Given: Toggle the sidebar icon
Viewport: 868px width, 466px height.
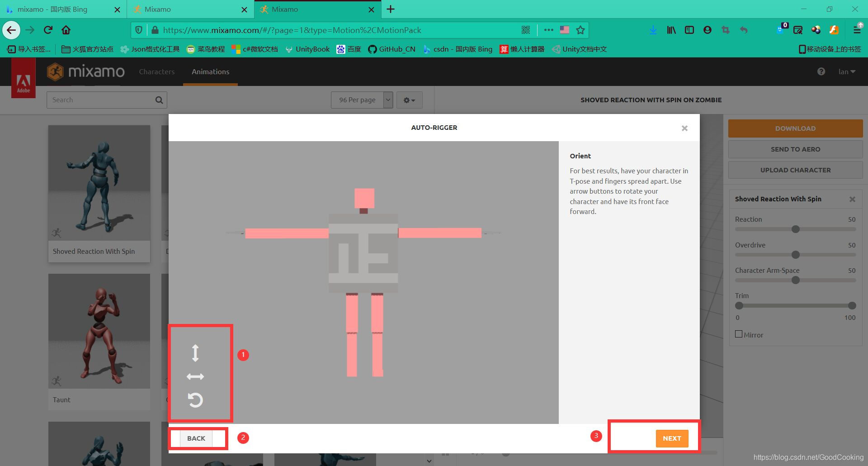Looking at the screenshot, I should tap(689, 30).
